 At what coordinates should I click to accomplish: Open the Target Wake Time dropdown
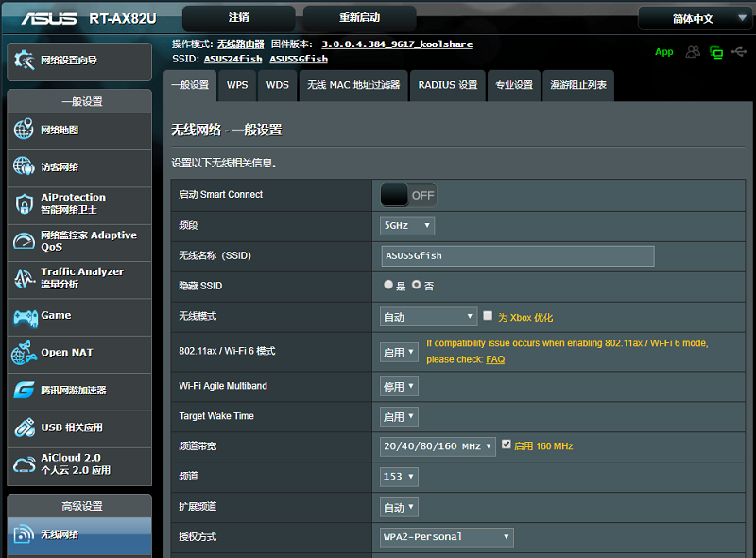(x=399, y=416)
